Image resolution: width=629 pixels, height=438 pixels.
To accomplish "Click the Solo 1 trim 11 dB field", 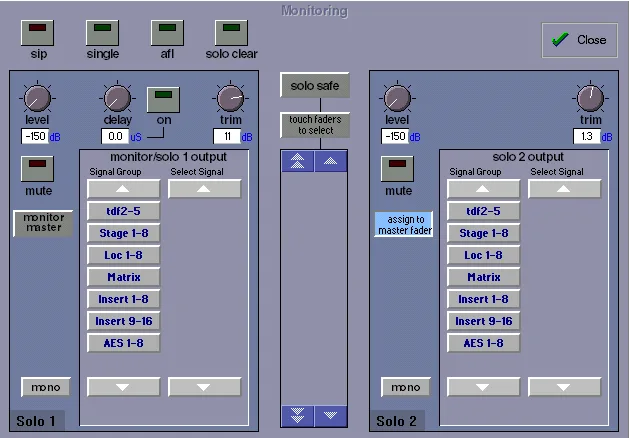I will 227,136.
